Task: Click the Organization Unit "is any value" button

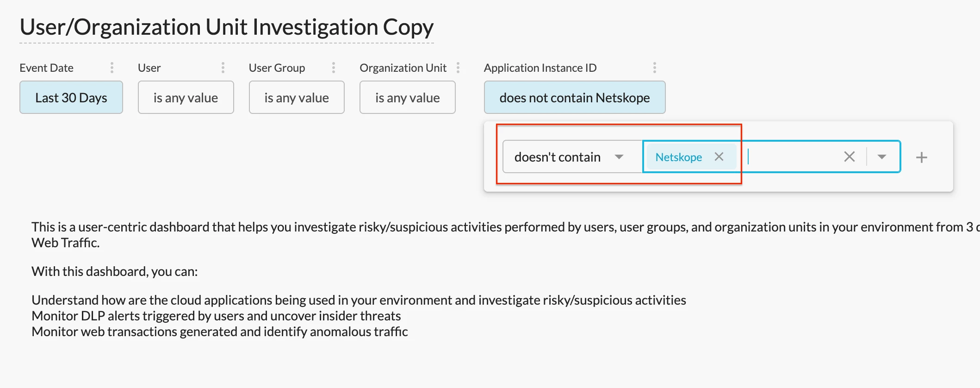Action: pos(408,98)
